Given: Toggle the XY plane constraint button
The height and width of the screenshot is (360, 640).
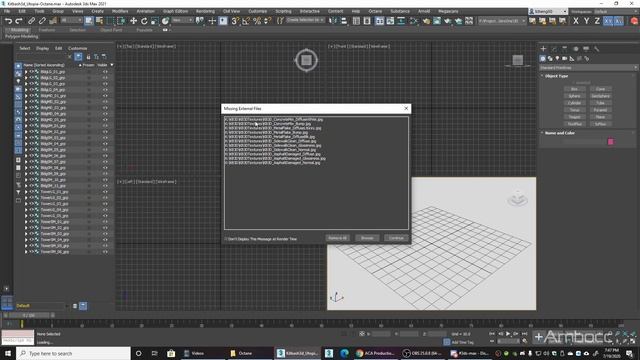Looking at the screenshot, I should coord(608,21).
